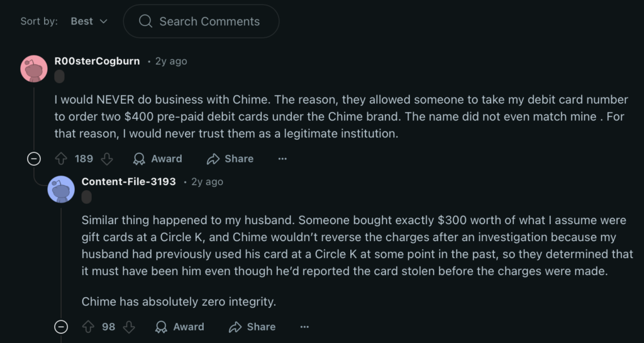Image resolution: width=644 pixels, height=343 pixels.
Task: Upvote R00sterCogburn's comment
Action: (62, 159)
